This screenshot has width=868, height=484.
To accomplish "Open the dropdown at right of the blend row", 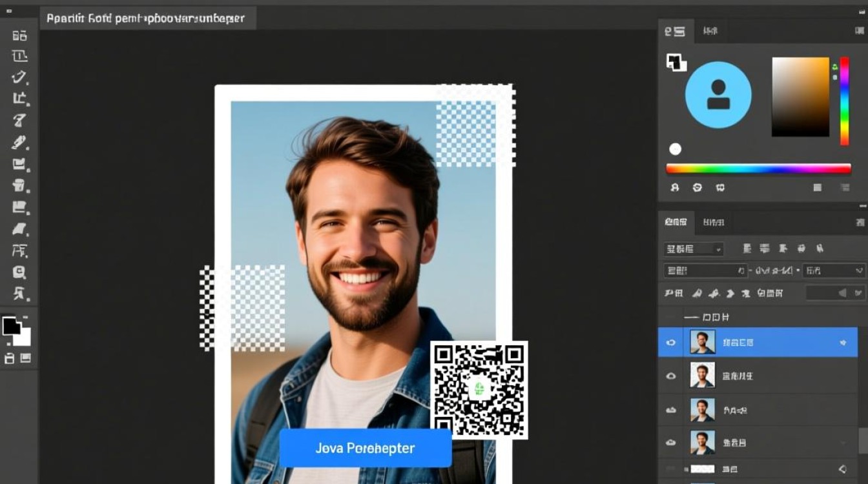I will click(833, 271).
